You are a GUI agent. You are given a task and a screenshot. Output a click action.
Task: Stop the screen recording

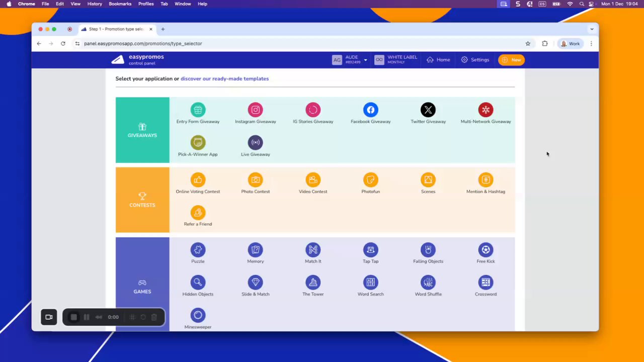pyautogui.click(x=73, y=317)
